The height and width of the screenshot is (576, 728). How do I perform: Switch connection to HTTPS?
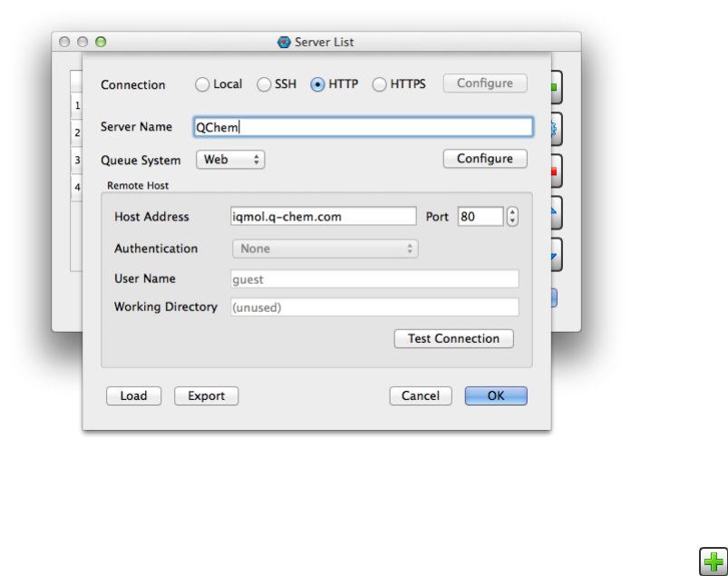coord(399,84)
